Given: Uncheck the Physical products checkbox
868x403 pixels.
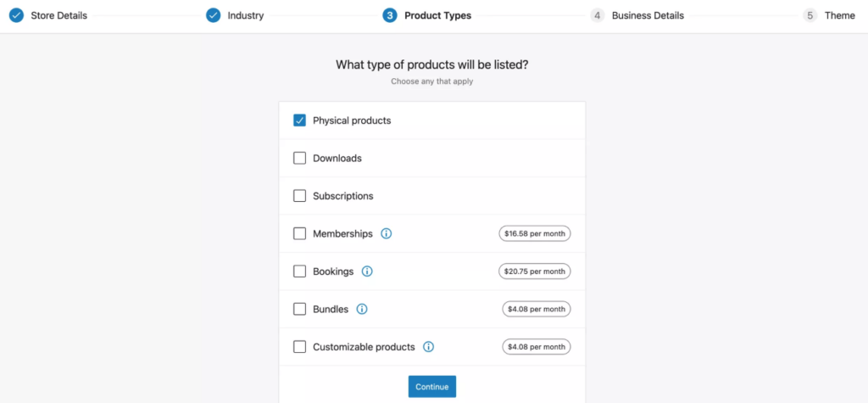Looking at the screenshot, I should coord(300,120).
